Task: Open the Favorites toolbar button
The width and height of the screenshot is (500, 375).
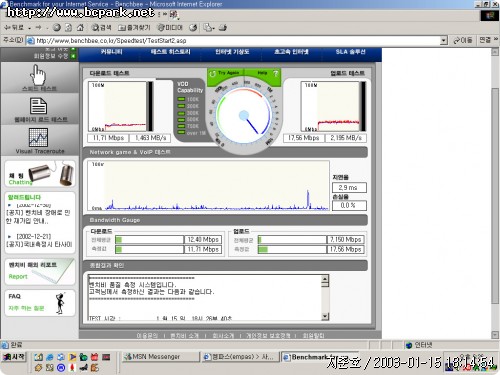Action: point(134,27)
